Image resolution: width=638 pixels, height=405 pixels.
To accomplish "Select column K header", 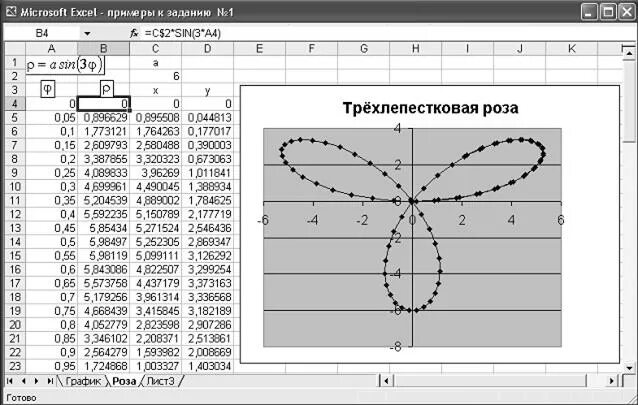I will 572,49.
